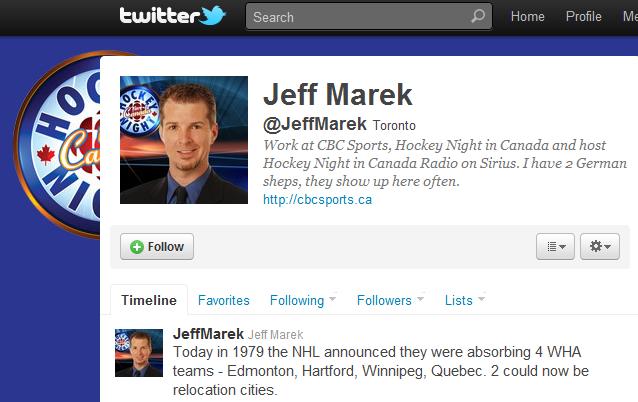Click the green plus Follow icon
This screenshot has width=638, height=402.
click(x=137, y=247)
